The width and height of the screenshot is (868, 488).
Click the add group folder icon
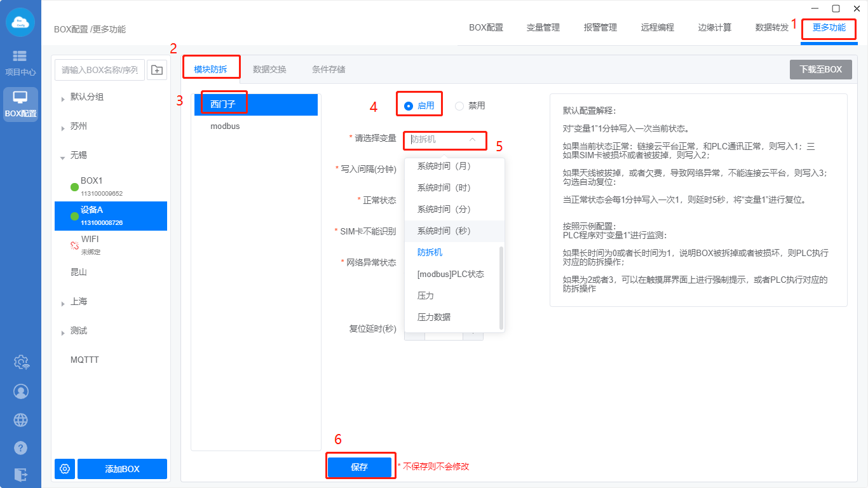tap(157, 70)
